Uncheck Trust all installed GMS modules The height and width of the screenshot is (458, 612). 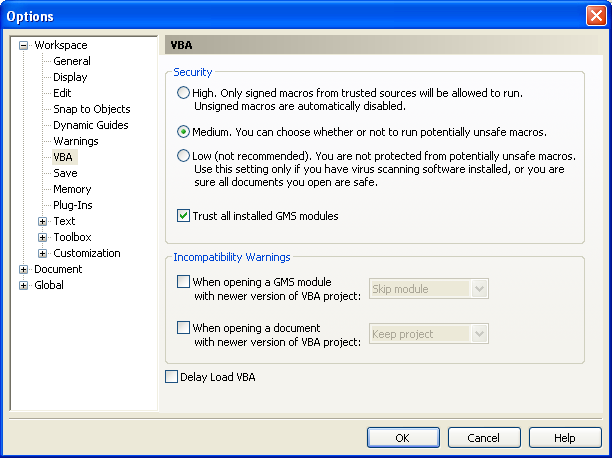(183, 216)
